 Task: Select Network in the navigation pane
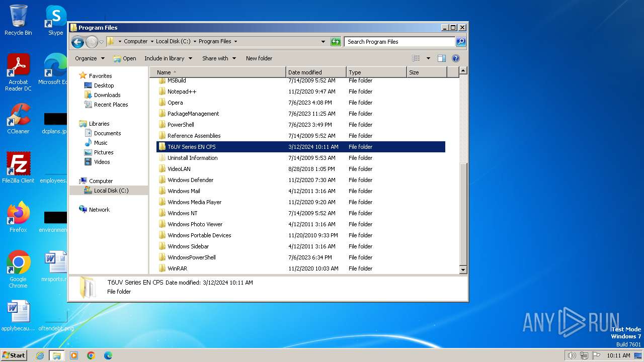[99, 210]
